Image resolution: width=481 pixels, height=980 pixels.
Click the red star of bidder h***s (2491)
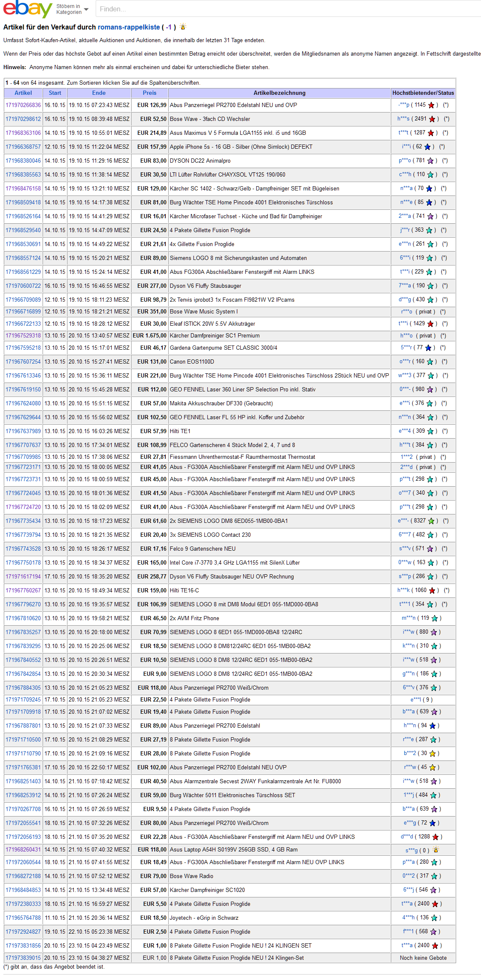coord(432,119)
